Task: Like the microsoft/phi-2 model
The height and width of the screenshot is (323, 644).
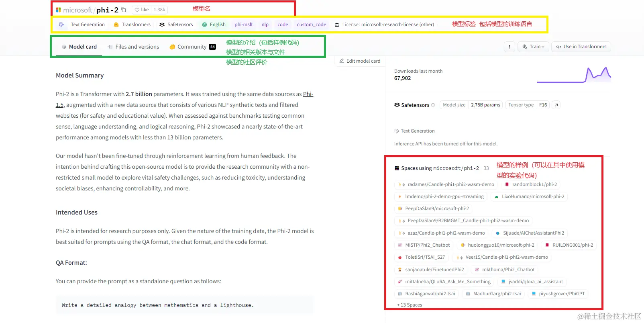Action: point(141,10)
